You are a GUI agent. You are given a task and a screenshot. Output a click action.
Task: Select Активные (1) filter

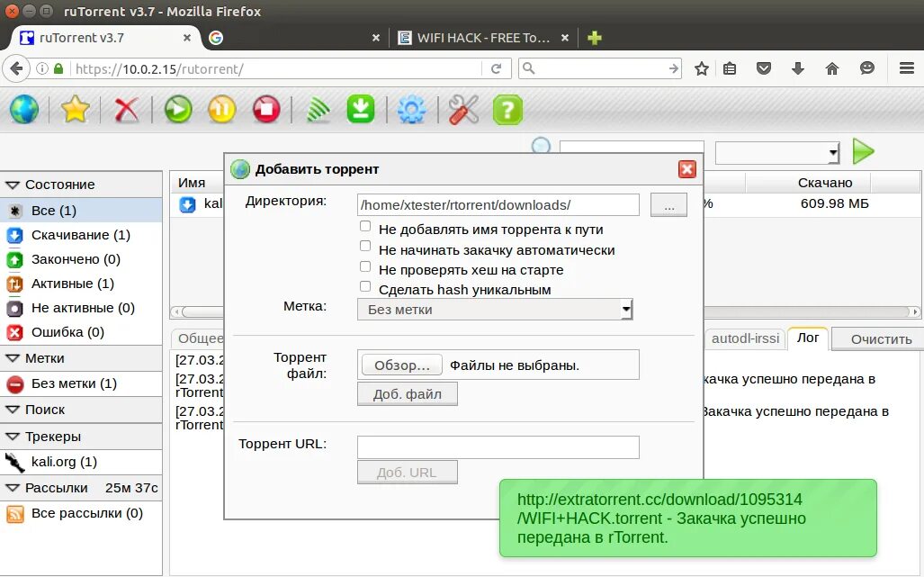pyautogui.click(x=81, y=284)
